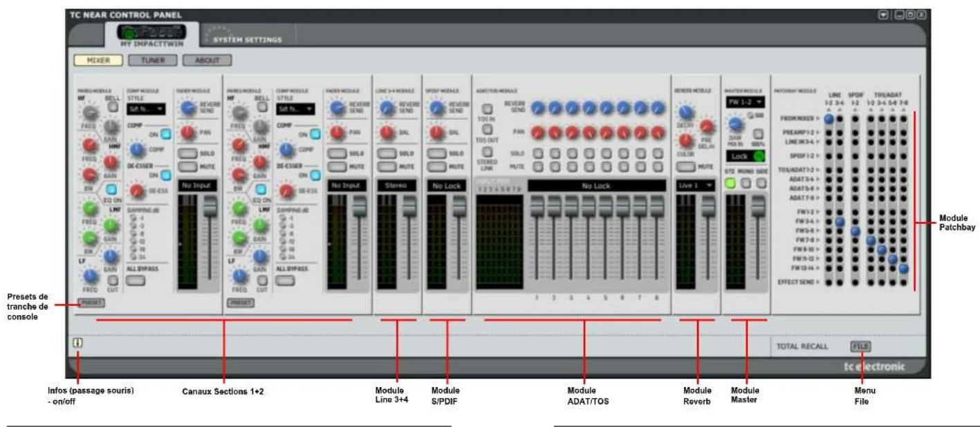Open the Master module FW 1-2 dropdown
Image resolution: width=980 pixels, height=427 pixels.
click(x=746, y=102)
